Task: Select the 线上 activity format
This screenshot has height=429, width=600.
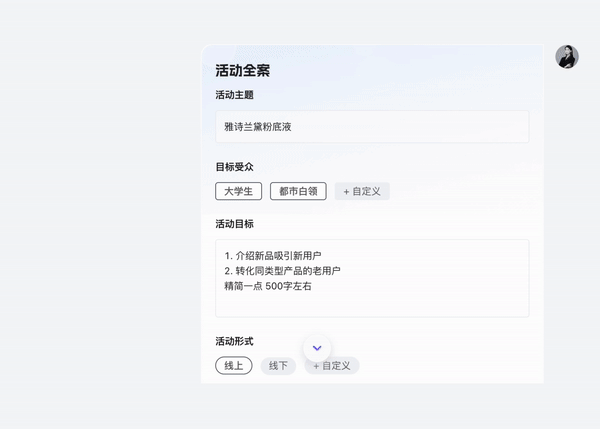Action: click(x=233, y=366)
